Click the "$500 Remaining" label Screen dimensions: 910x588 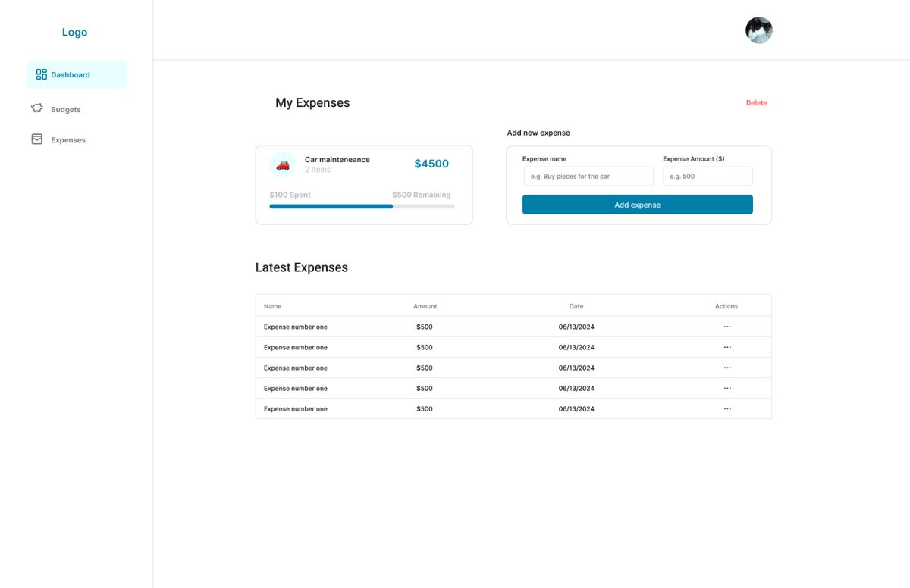pyautogui.click(x=422, y=195)
